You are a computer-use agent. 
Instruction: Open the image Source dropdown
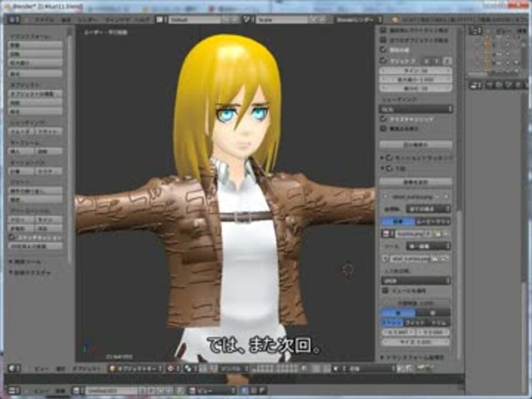tap(428, 246)
